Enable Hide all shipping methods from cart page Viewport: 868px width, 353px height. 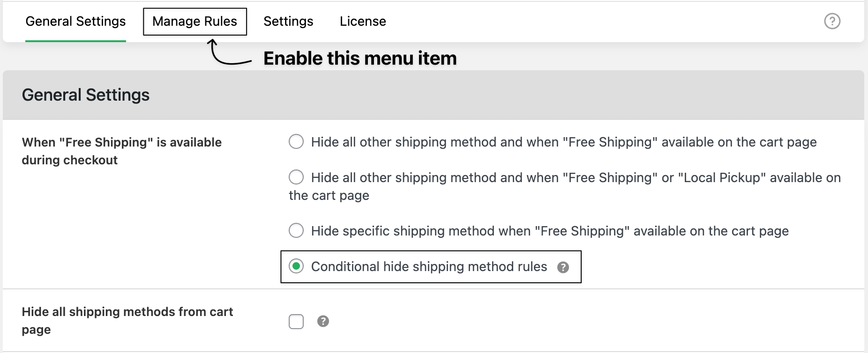296,321
